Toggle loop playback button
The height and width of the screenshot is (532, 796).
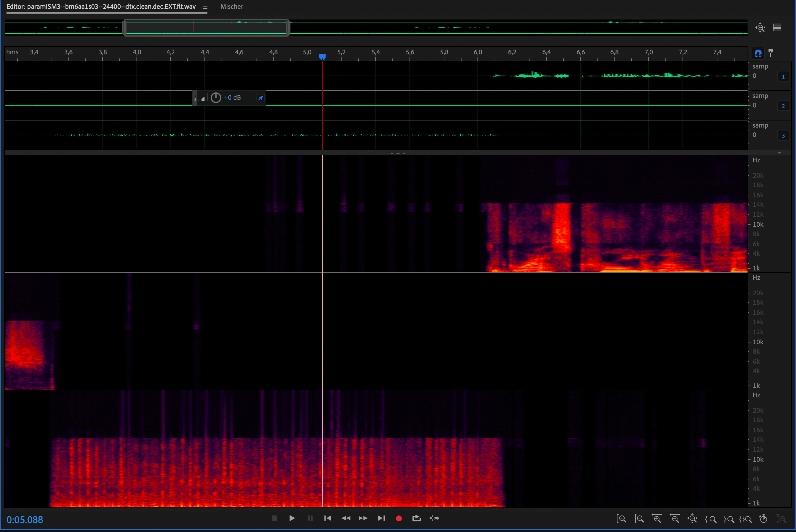pos(416,518)
